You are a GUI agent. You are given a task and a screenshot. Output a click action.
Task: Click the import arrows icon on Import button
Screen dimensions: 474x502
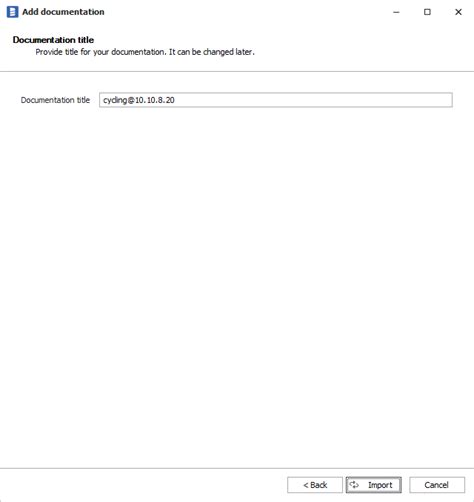click(x=354, y=485)
